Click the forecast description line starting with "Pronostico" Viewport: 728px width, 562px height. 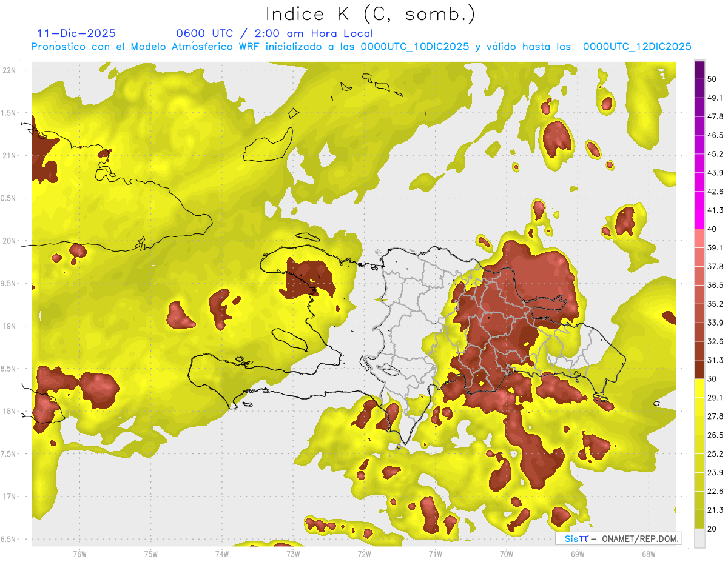(362, 47)
